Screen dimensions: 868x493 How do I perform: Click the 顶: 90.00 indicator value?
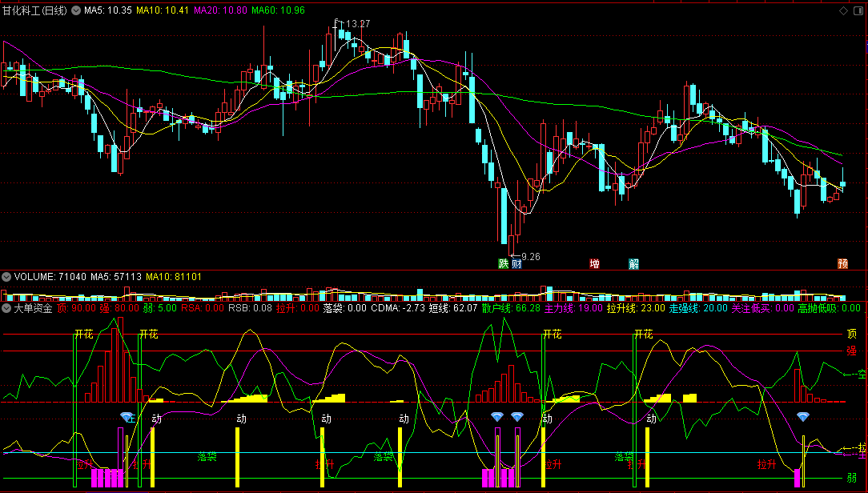[x=76, y=308]
